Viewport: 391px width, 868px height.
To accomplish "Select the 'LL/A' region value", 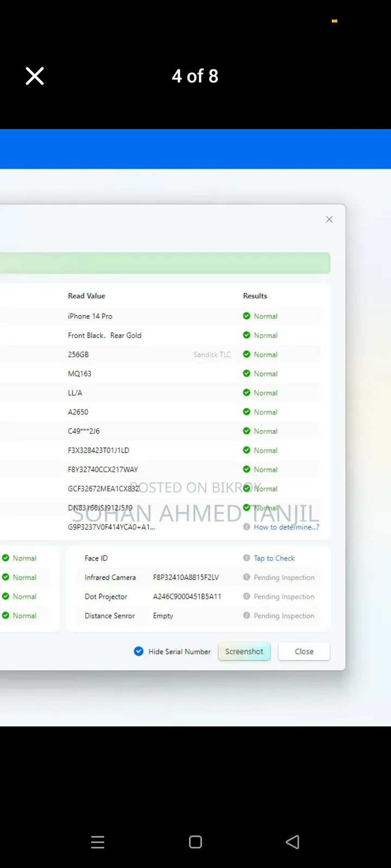I will click(75, 393).
